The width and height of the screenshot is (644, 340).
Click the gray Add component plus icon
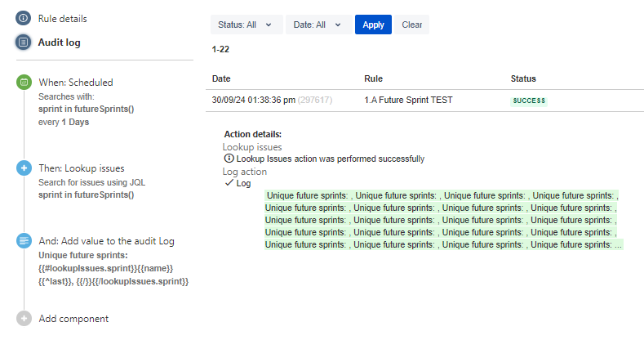point(24,319)
